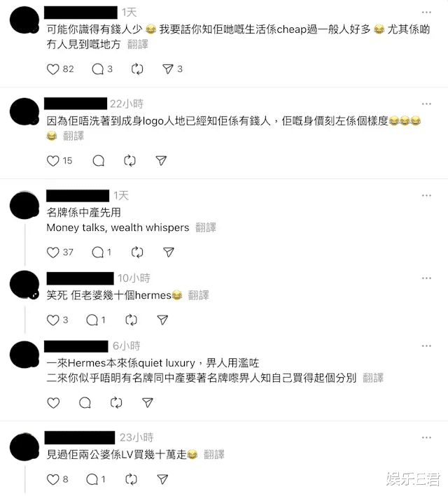Open replies on the cheap lifestyle comment
This screenshot has height=496, width=448.
pyautogui.click(x=98, y=69)
